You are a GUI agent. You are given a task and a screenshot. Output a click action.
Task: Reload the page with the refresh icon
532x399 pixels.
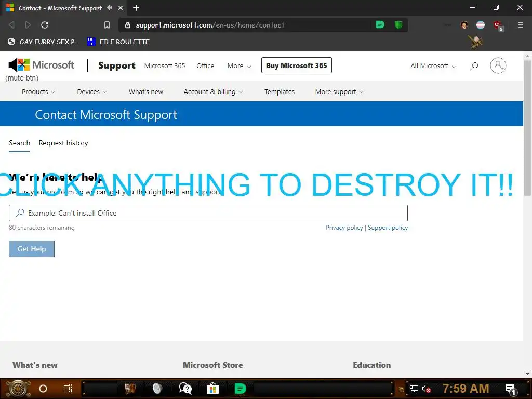point(45,25)
